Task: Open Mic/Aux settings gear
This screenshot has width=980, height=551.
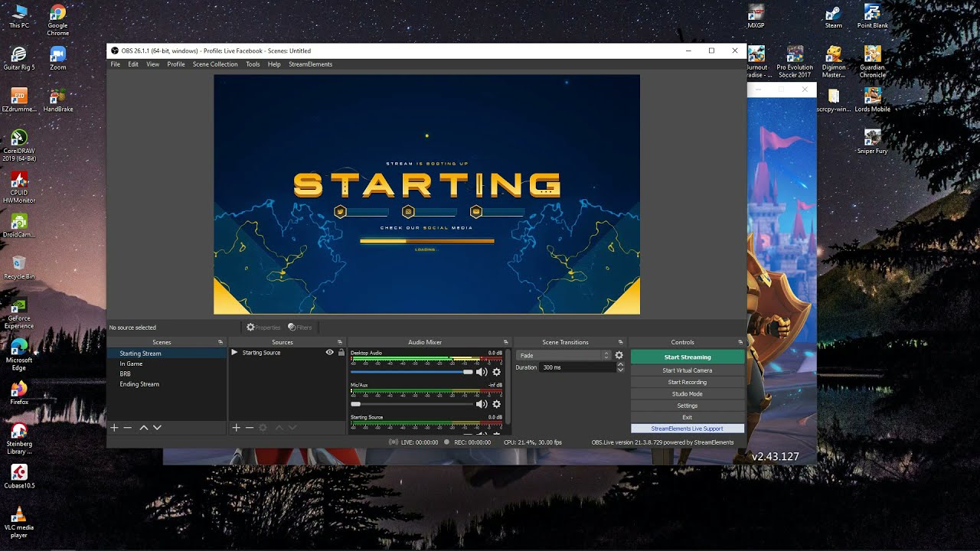Action: click(x=496, y=404)
